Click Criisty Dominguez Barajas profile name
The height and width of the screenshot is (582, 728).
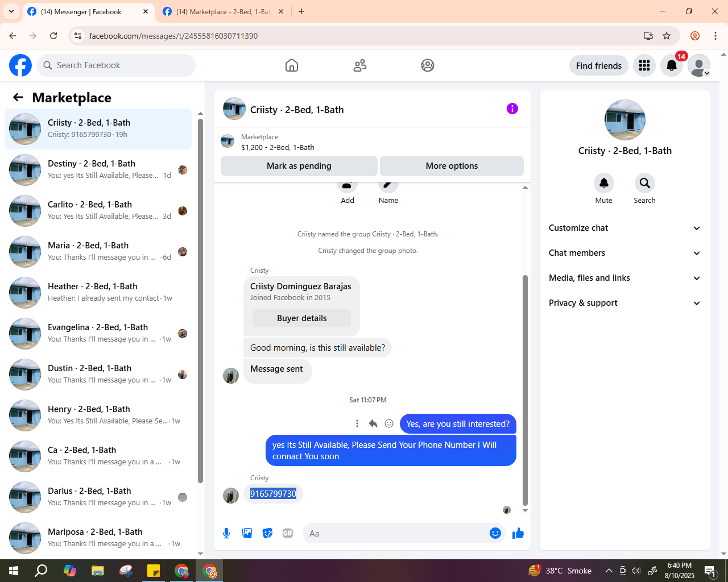click(x=300, y=286)
